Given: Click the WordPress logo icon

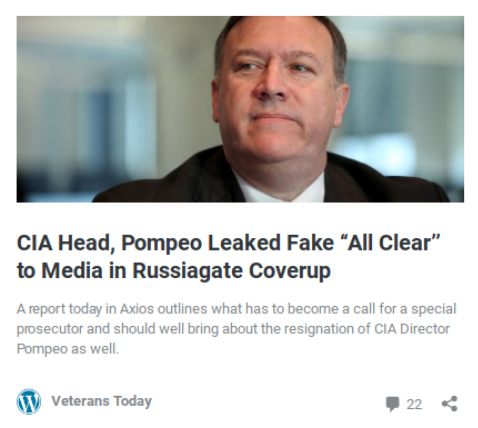Looking at the screenshot, I should (29, 401).
